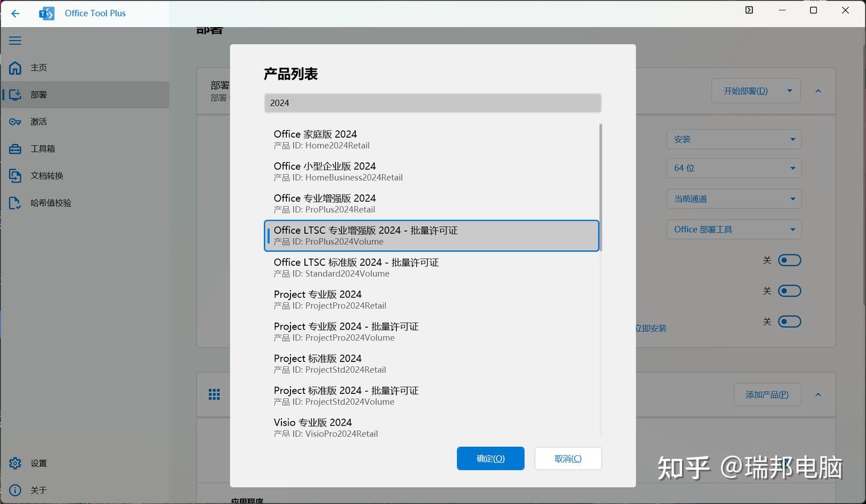Select Office LTSC 专业增强版 2024 批量许可证
866x504 pixels.
432,235
